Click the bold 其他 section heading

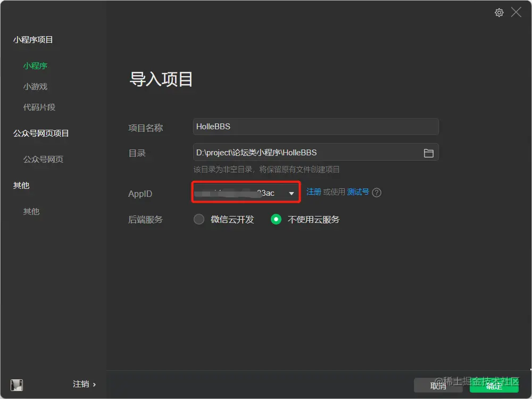click(21, 185)
